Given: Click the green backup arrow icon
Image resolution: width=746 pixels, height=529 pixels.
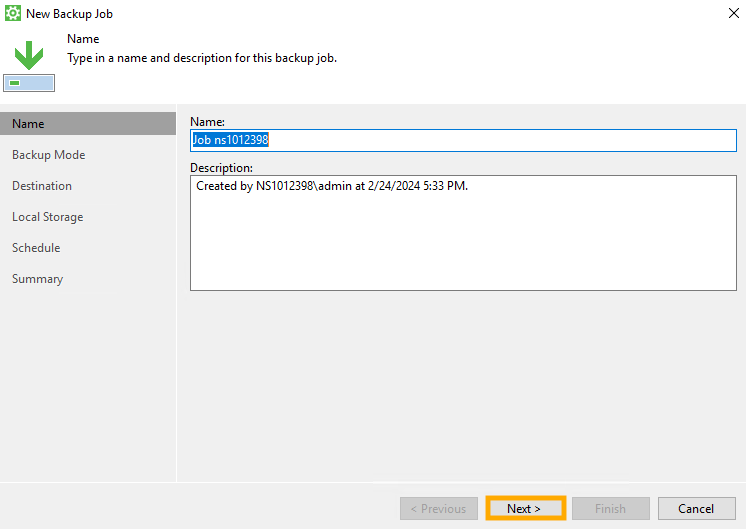Looking at the screenshot, I should (x=28, y=56).
